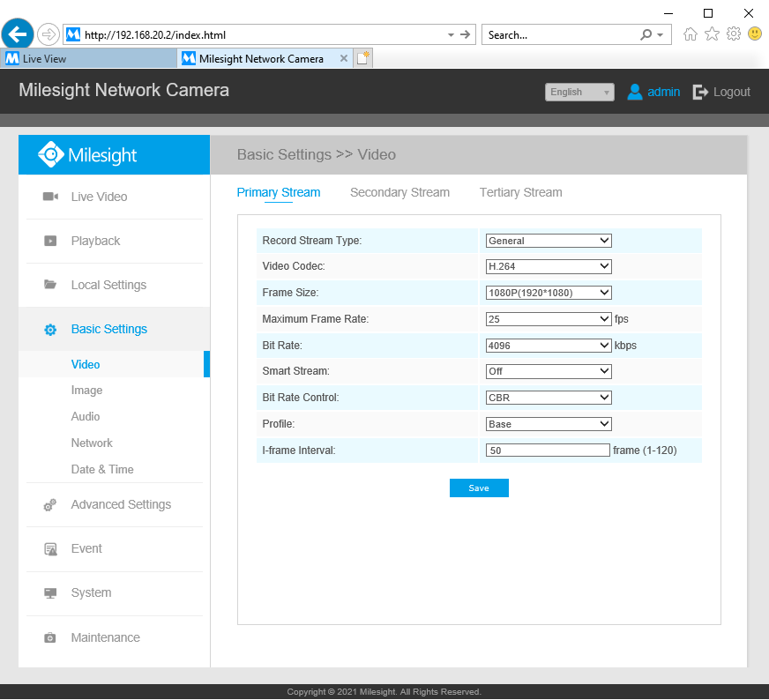Click the Event icon in sidebar
The image size is (769, 700).
(x=50, y=549)
